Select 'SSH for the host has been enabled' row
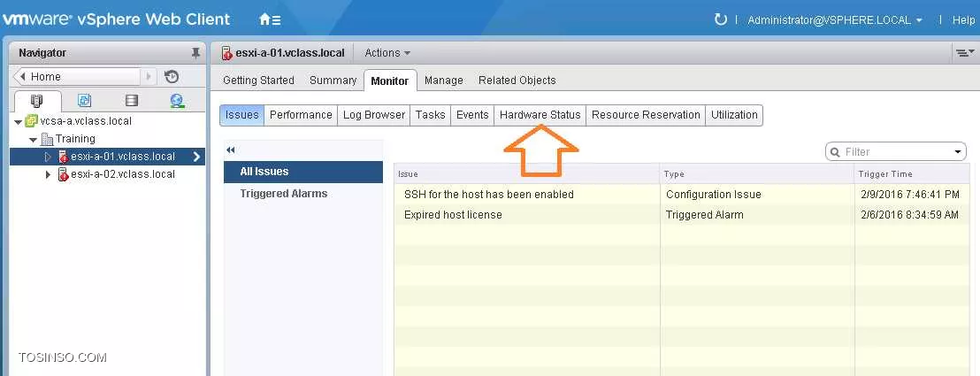This screenshot has height=376, width=980. coord(682,195)
